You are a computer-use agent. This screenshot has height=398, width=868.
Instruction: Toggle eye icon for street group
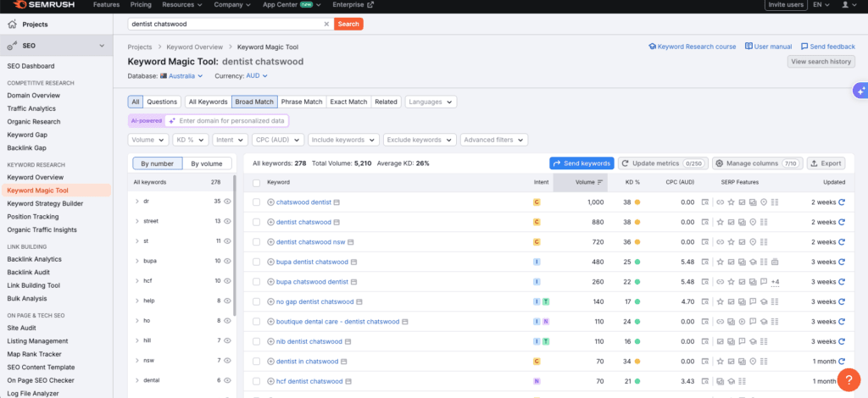click(x=227, y=221)
